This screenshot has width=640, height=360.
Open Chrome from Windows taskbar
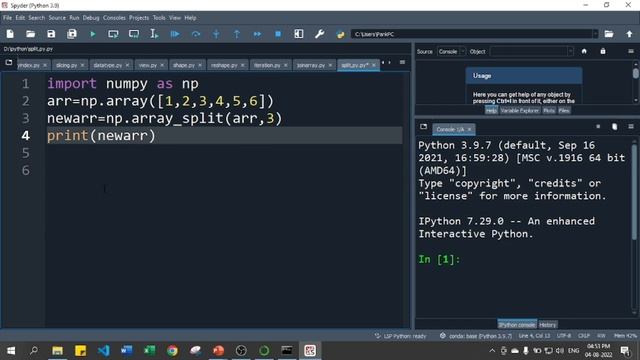click(172, 351)
